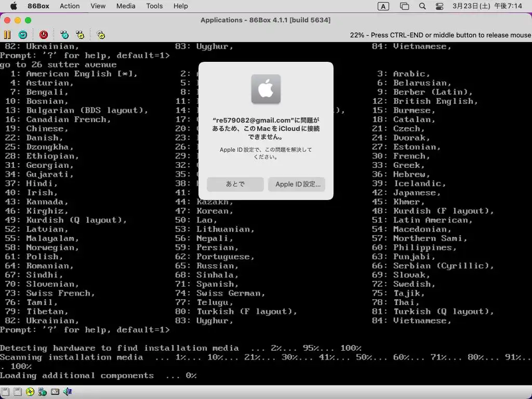
Task: Send Ctrl+Alt+Del with the teal keys icon
Action: [64, 35]
